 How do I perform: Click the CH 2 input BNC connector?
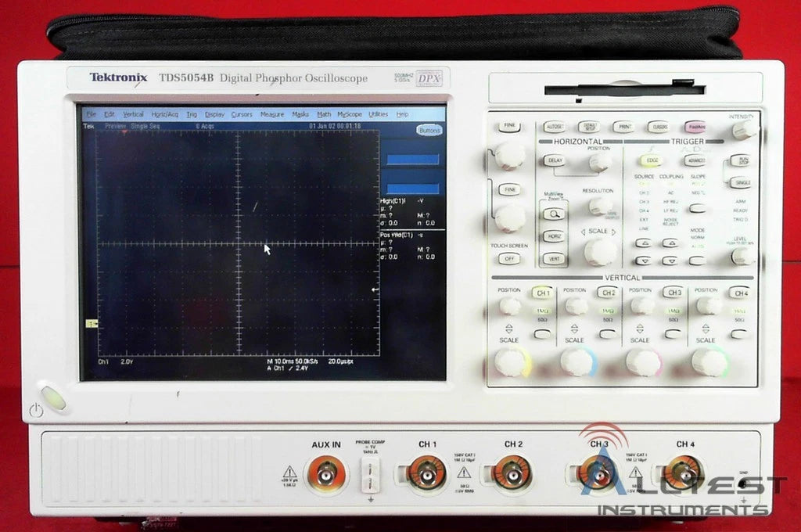click(512, 475)
